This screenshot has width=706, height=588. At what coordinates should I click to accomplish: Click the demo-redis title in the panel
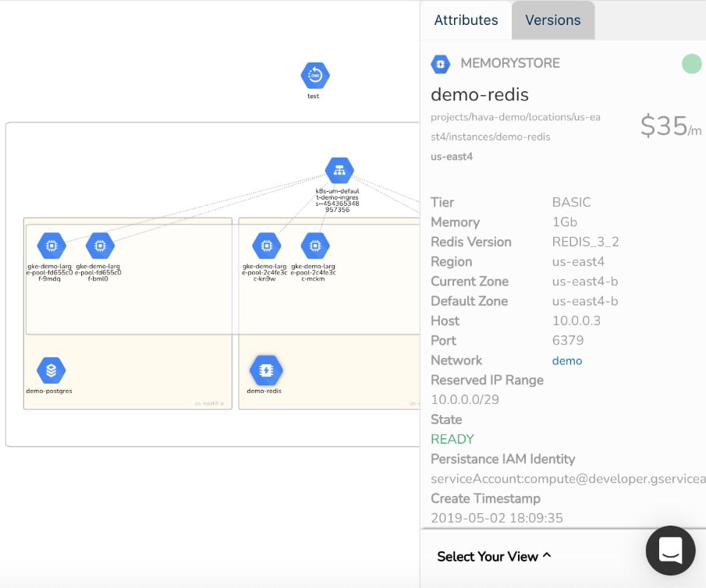click(479, 94)
